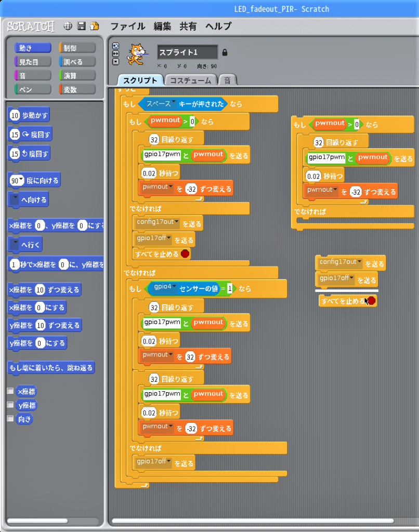Switch to the コスチューム tab
The height and width of the screenshot is (532, 419).
tap(191, 81)
